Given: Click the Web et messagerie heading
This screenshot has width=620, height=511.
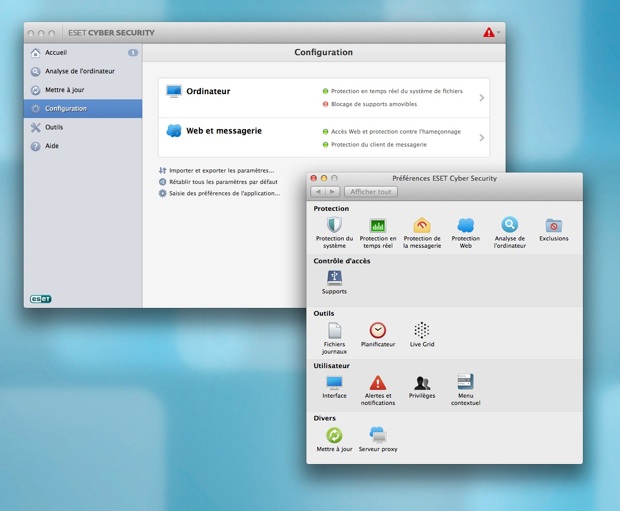Looking at the screenshot, I should 224,131.
